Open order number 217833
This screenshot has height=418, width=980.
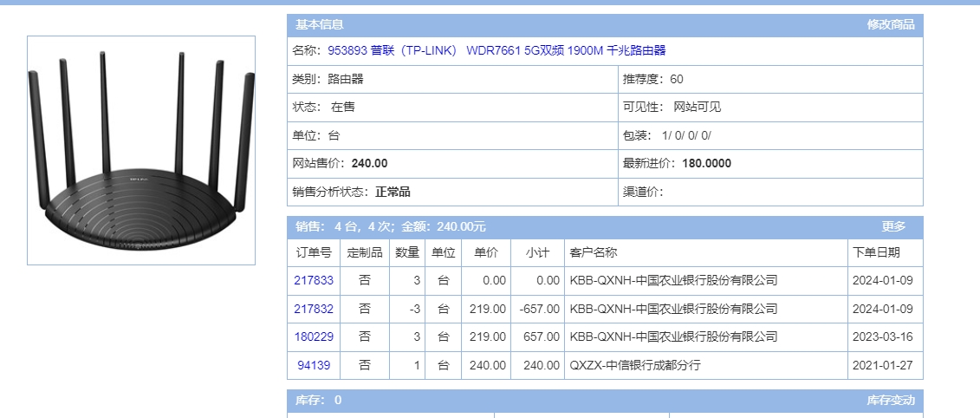(x=314, y=280)
